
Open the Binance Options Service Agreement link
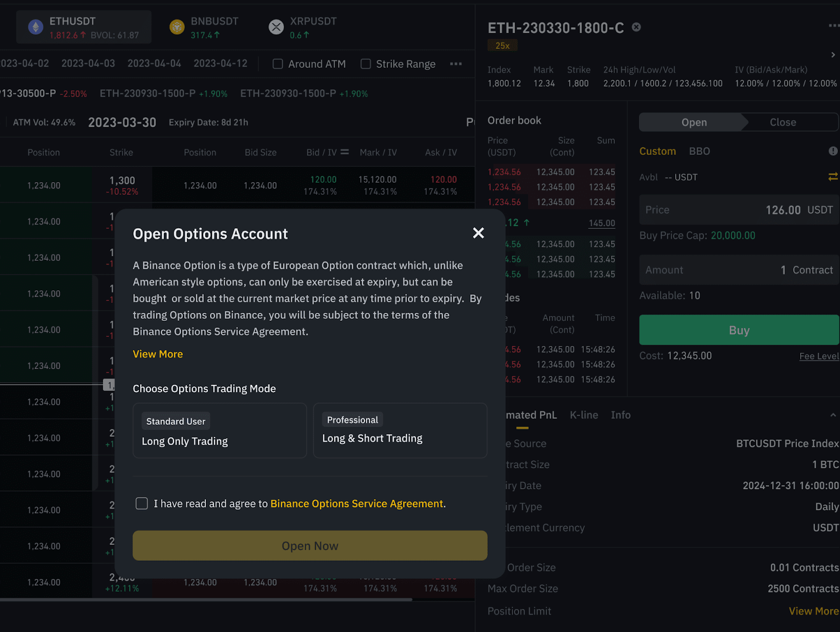(357, 504)
